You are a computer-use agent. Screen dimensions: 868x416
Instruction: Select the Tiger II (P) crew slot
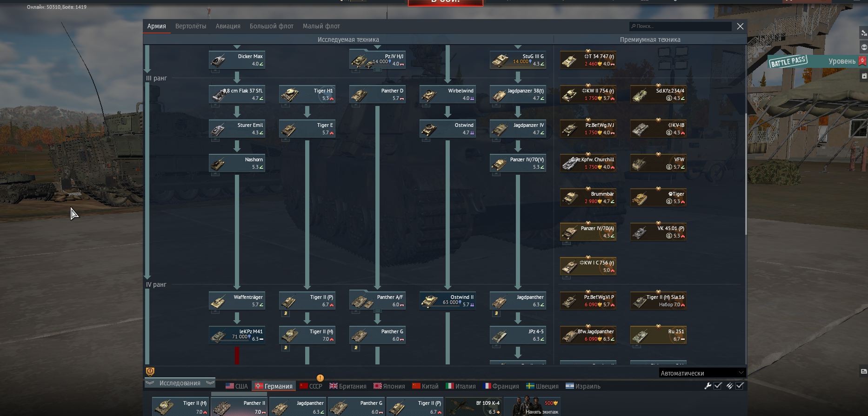tap(415, 407)
